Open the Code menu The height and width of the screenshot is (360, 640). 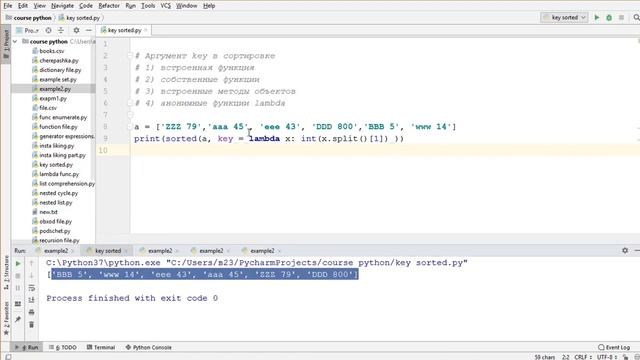[x=86, y=6]
